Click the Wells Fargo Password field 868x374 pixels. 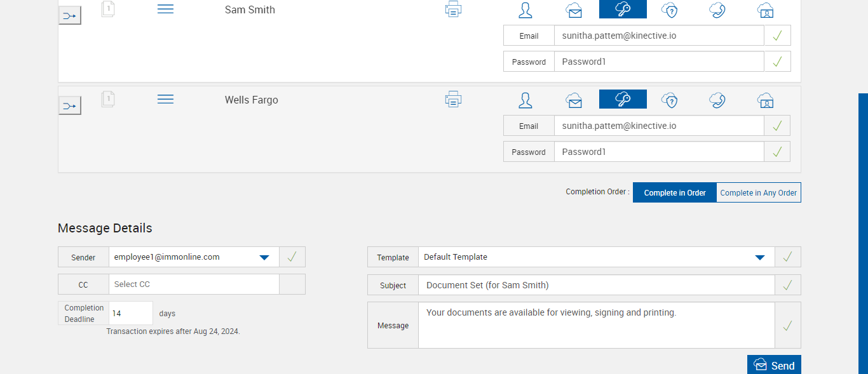tap(658, 152)
